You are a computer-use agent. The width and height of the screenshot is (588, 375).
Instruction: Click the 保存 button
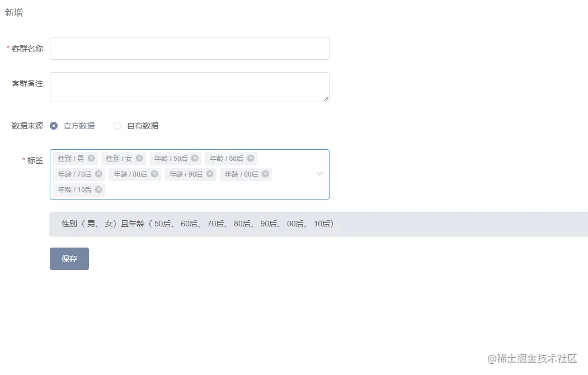coord(69,259)
